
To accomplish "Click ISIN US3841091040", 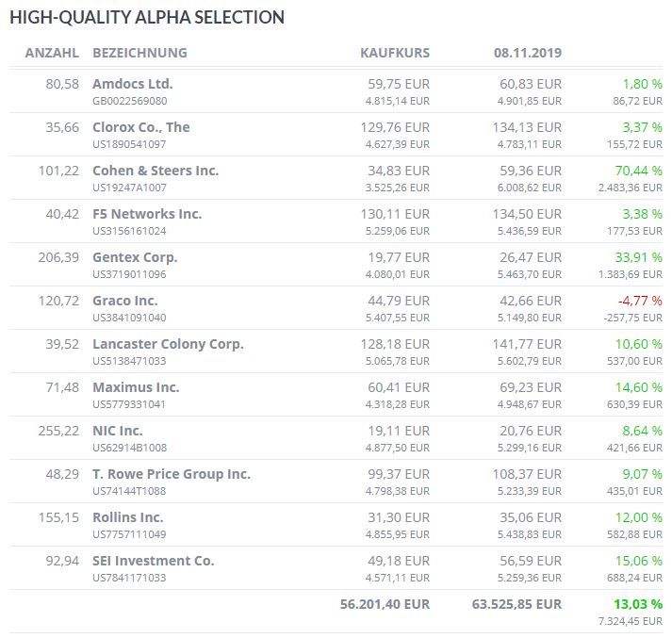I will pyautogui.click(x=129, y=318).
